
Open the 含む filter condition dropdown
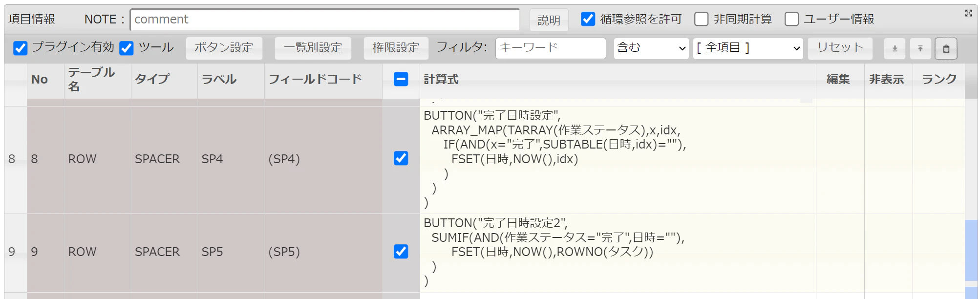coord(651,48)
